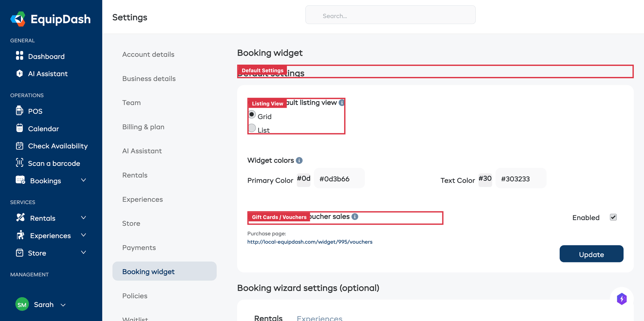Click the #0d3b66 primary color hex field

pyautogui.click(x=339, y=178)
